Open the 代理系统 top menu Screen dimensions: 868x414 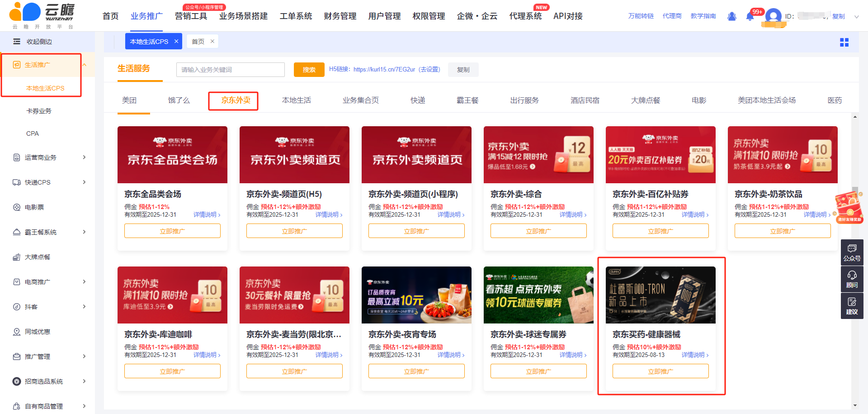(x=525, y=16)
